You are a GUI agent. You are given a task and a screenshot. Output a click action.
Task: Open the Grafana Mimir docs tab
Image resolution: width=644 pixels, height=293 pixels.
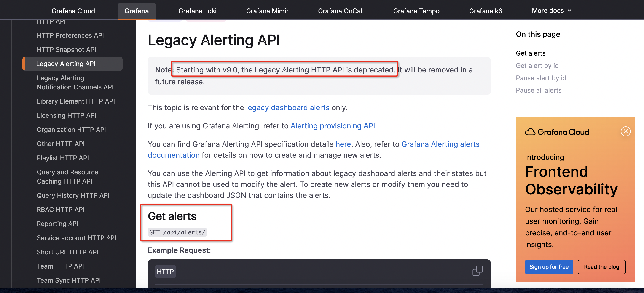tap(267, 11)
